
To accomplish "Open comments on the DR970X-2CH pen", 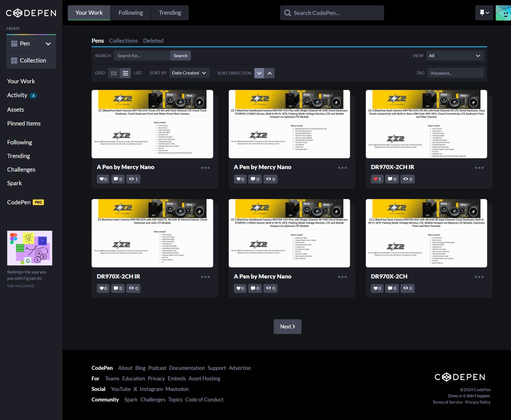I will click(392, 288).
